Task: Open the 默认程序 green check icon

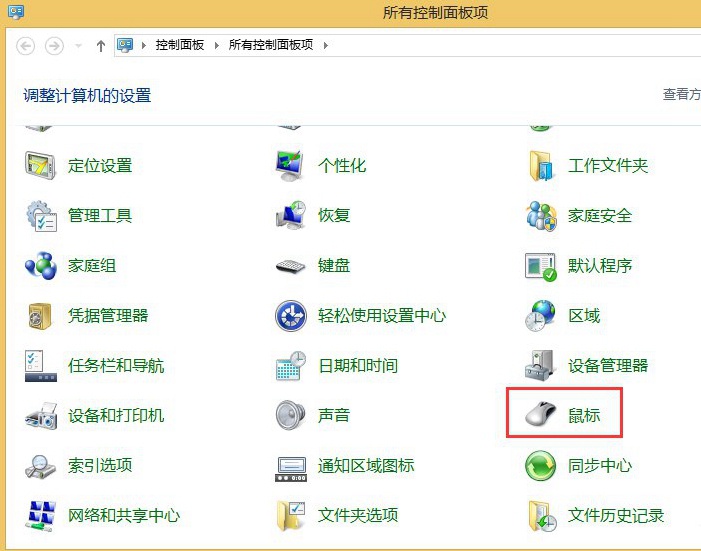Action: [541, 267]
